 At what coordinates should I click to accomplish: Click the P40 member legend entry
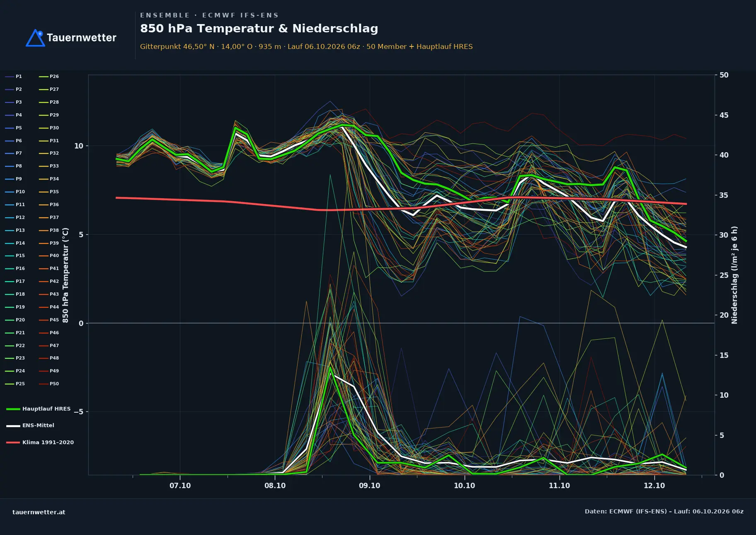click(49, 256)
